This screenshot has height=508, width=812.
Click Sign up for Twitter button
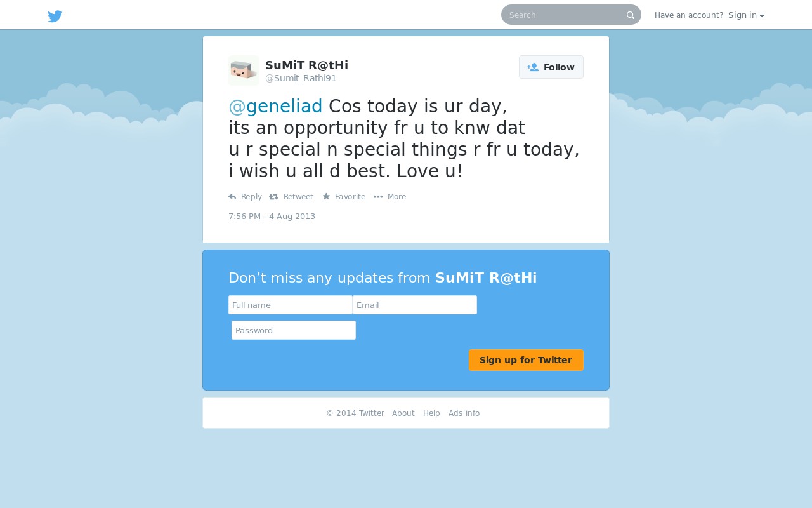[526, 360]
